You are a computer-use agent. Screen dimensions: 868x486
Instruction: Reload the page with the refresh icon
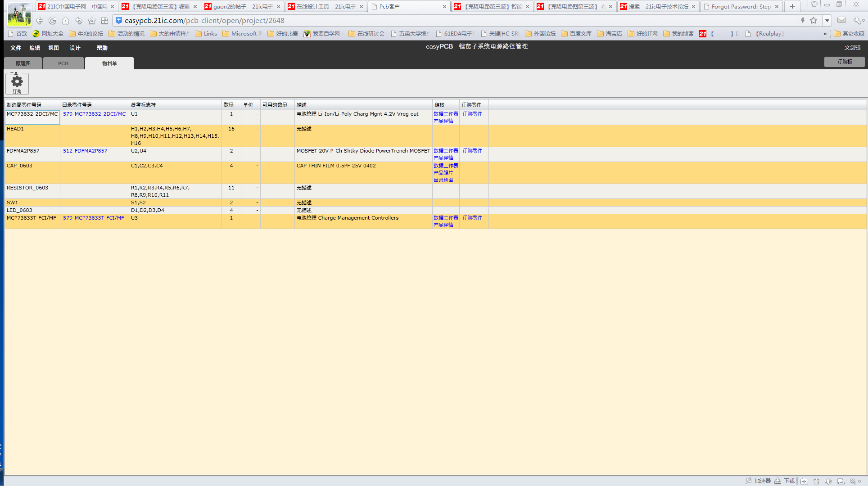(x=53, y=21)
